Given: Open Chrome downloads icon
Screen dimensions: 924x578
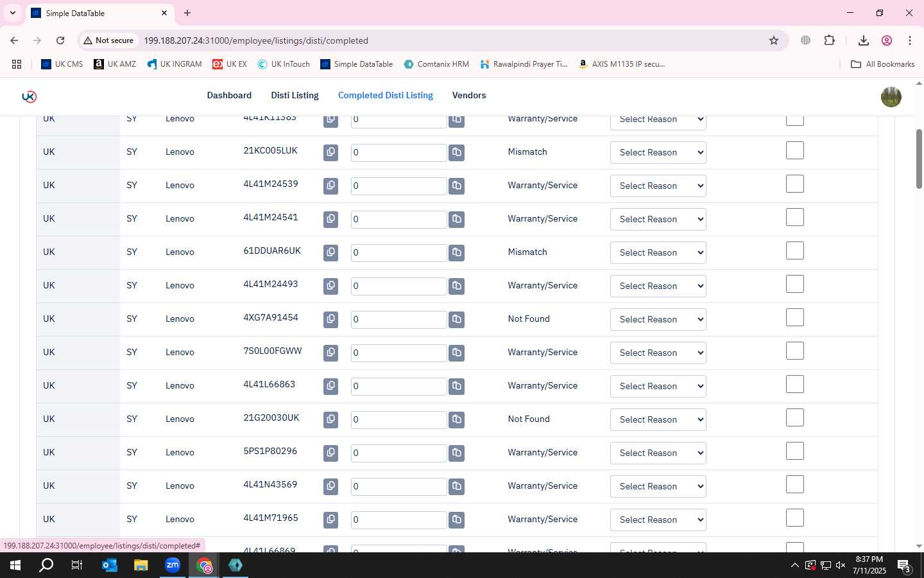Looking at the screenshot, I should [x=864, y=40].
